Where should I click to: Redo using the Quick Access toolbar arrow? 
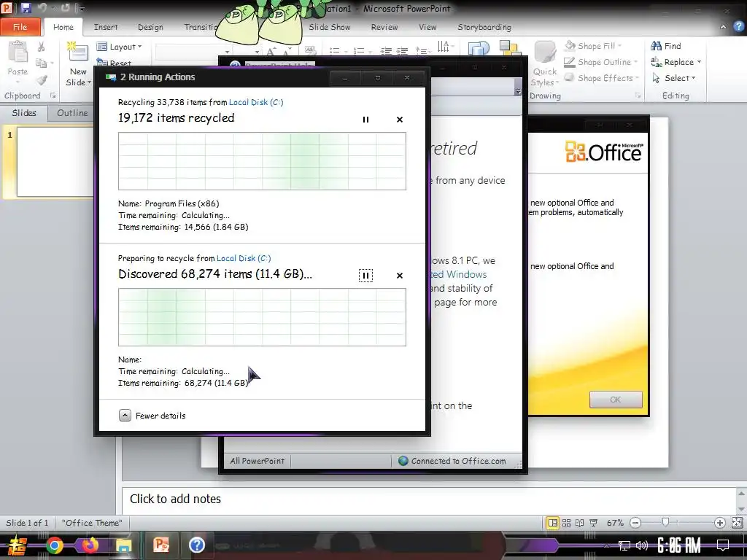65,8
